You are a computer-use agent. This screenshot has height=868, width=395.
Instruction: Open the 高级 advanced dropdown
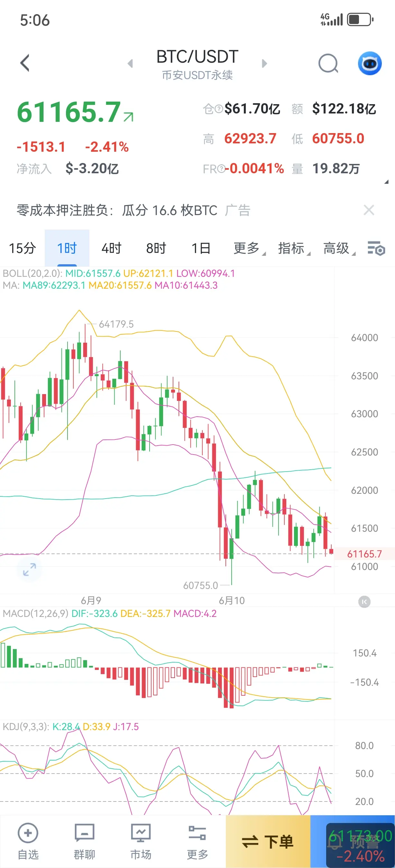click(339, 248)
